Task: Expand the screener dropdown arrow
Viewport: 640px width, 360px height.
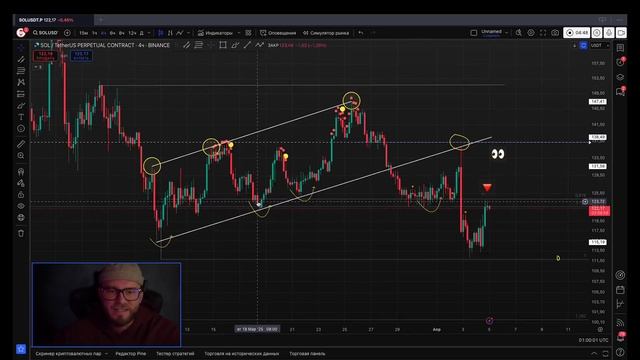Action: 106,353
